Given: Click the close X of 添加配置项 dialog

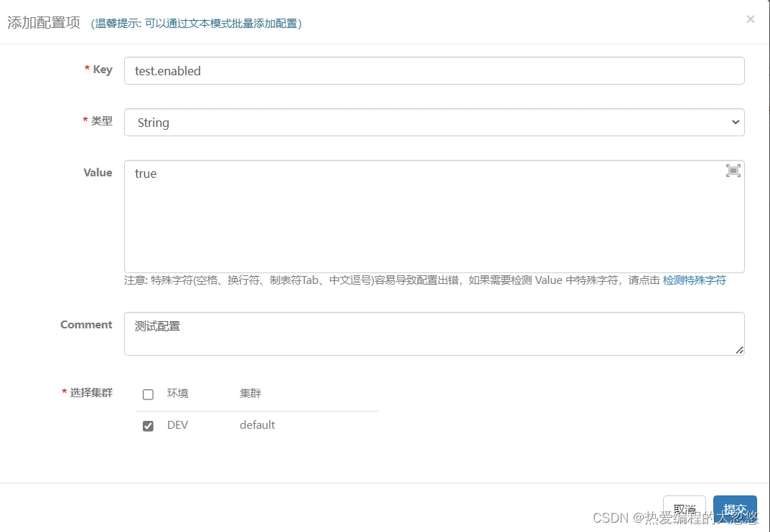Looking at the screenshot, I should [750, 19].
